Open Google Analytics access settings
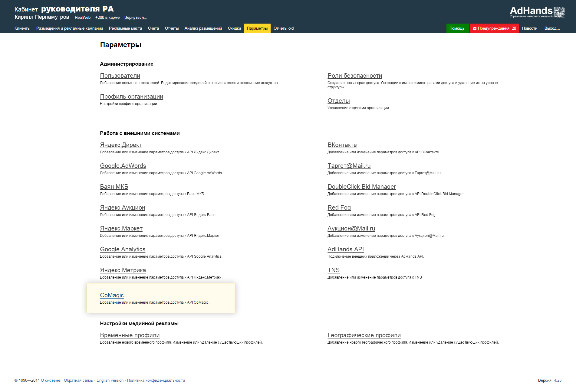The width and height of the screenshot is (576, 392). (123, 249)
